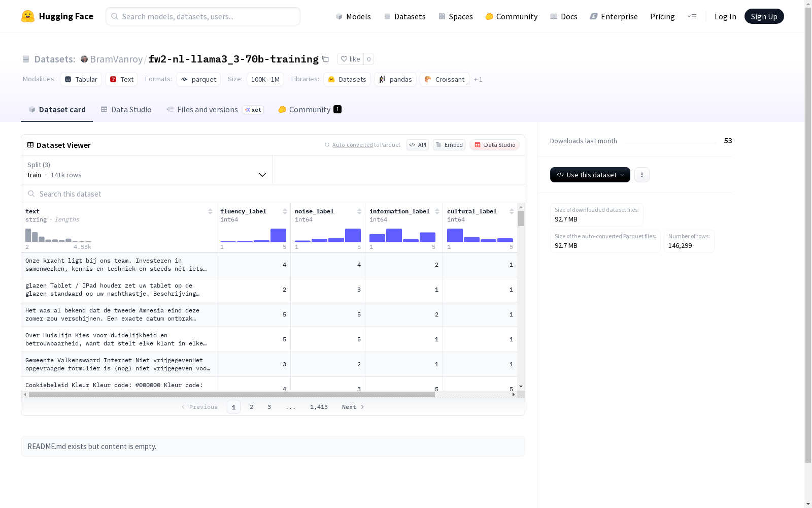Go to the Next results page
This screenshot has width=812, height=508.
[x=353, y=407]
